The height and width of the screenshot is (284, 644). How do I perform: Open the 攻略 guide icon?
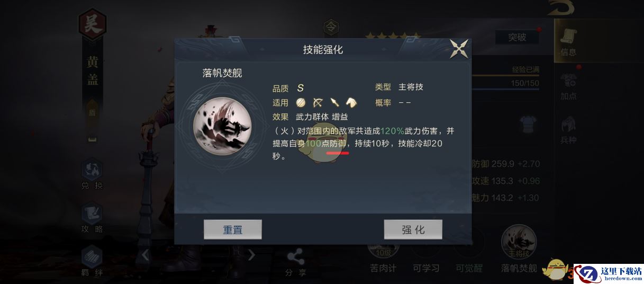[x=92, y=218]
